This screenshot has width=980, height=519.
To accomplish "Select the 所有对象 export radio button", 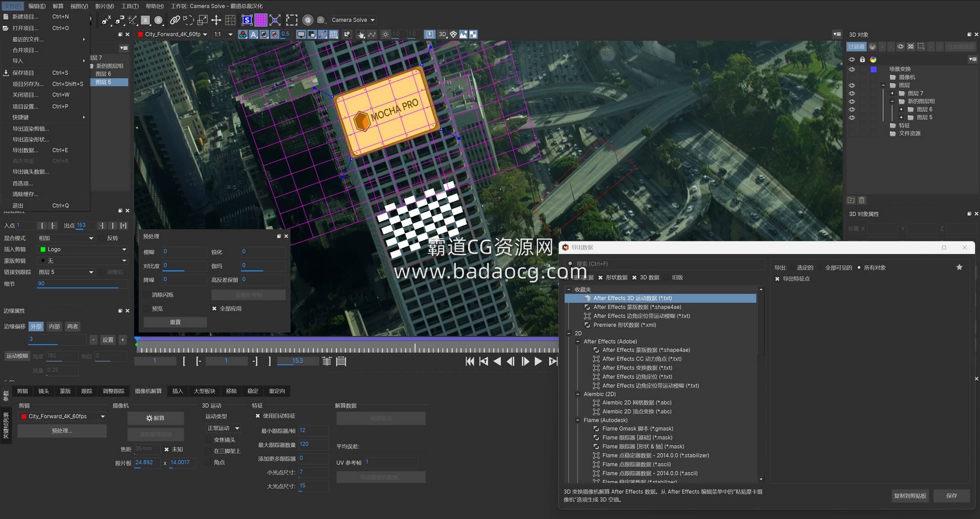I will coord(859,268).
